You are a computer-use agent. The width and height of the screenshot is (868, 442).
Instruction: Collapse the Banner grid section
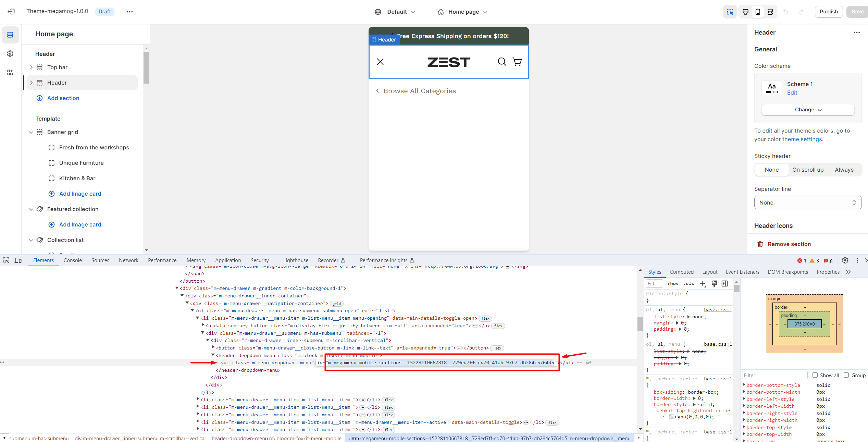tap(31, 132)
